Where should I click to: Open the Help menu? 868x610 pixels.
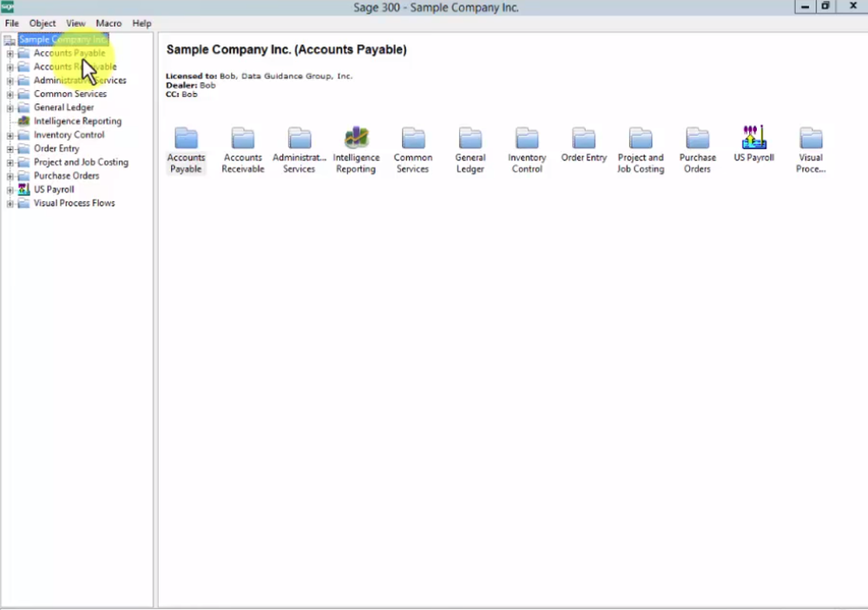point(141,23)
